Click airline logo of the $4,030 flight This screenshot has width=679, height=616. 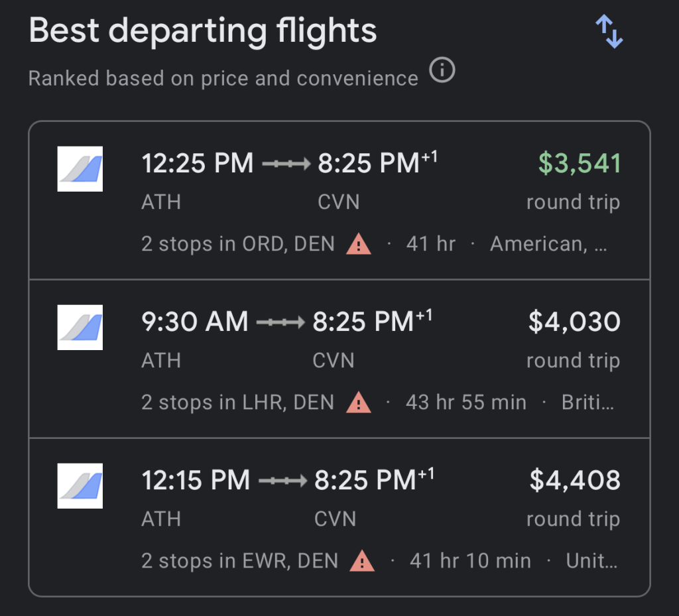[x=80, y=328]
